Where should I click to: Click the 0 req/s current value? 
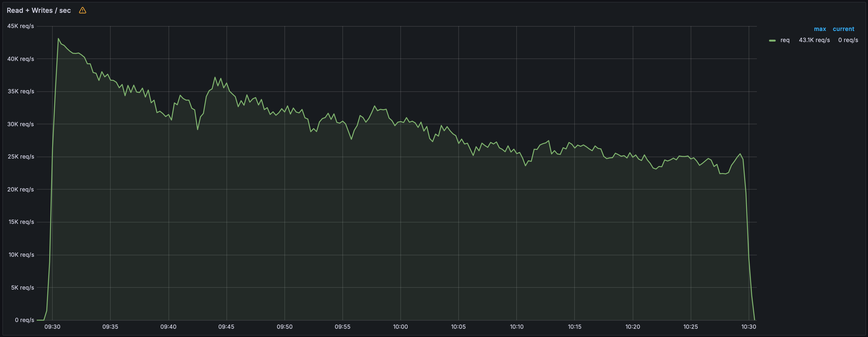[848, 40]
